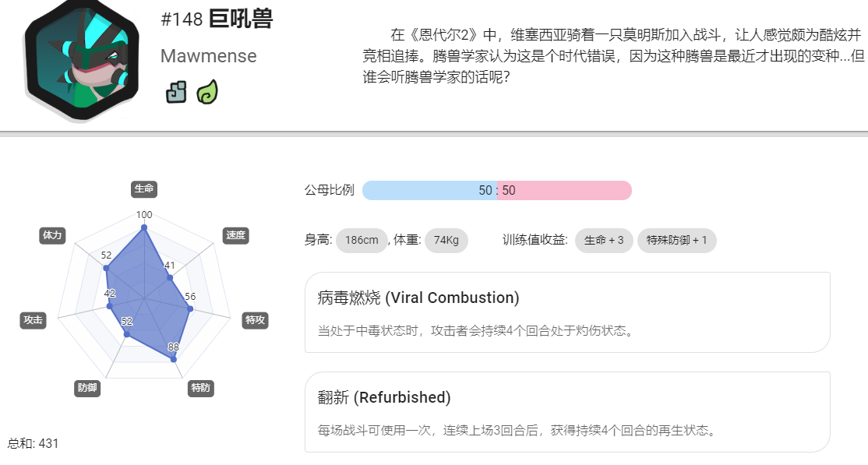Click the blue male ratio bar segment
This screenshot has width=868, height=465.
tap(429, 190)
